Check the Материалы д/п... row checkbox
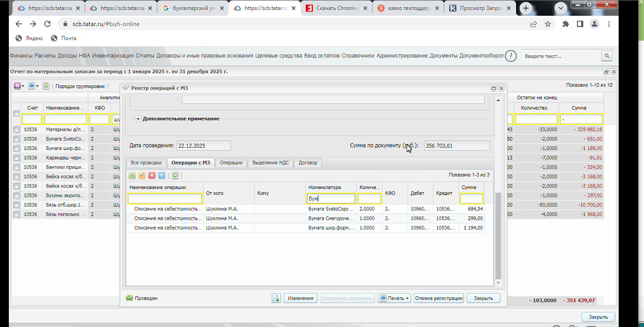The height and width of the screenshot is (327, 644). point(16,129)
